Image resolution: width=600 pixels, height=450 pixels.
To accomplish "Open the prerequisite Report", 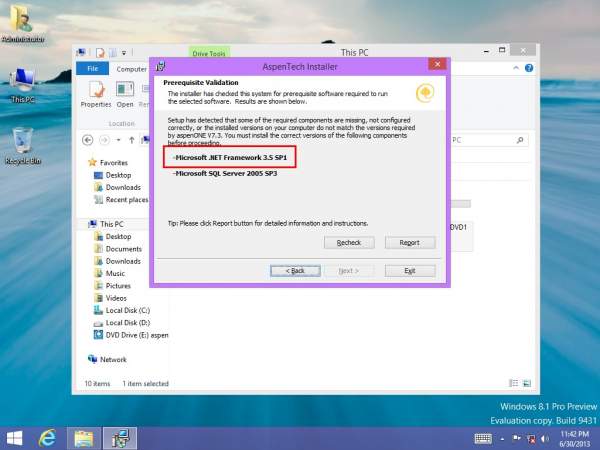I will click(410, 243).
